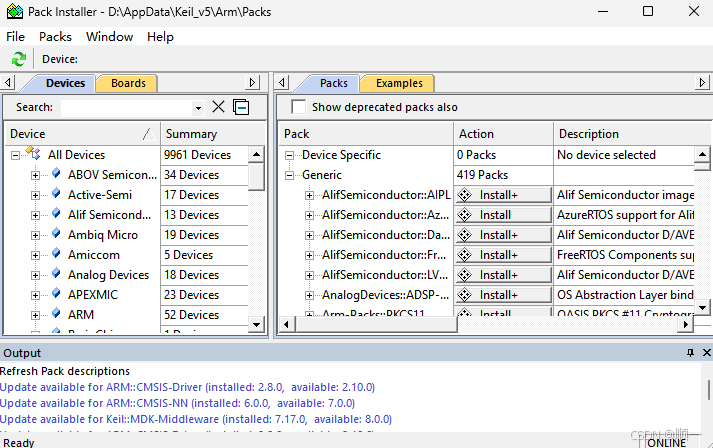Click Install+ for AlifSemiconductor::LV... pack

tap(503, 275)
